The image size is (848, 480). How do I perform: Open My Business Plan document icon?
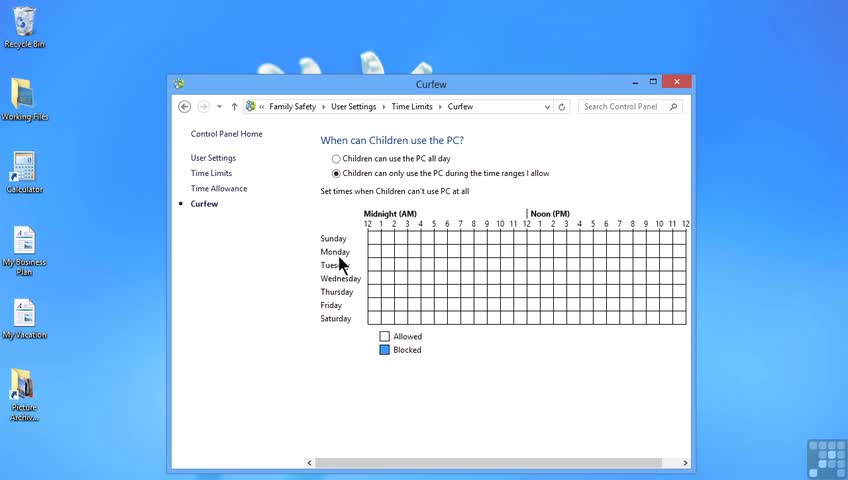[x=24, y=251]
